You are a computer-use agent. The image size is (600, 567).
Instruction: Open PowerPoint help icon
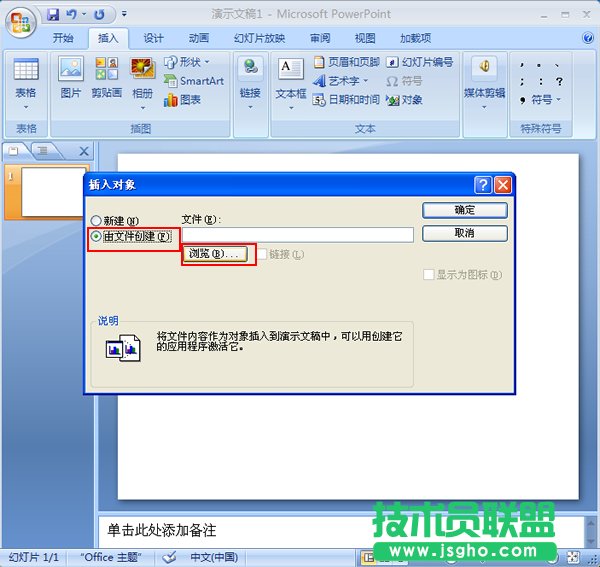[588, 38]
